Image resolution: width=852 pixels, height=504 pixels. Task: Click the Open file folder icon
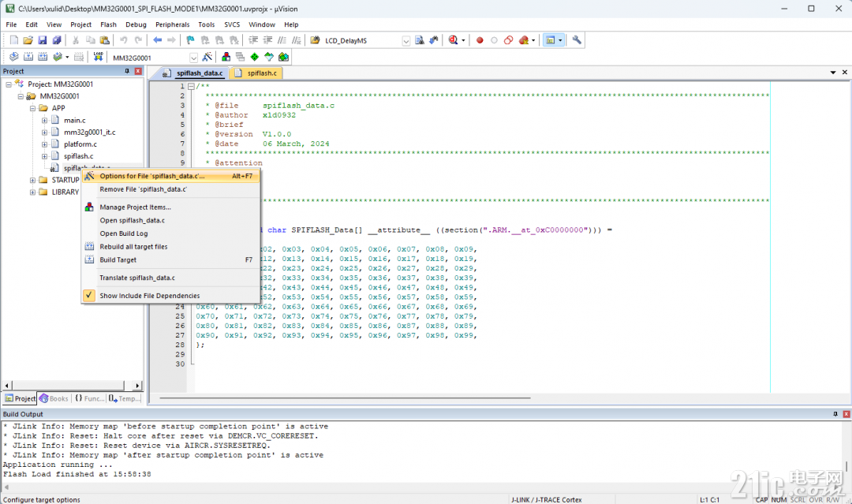[x=28, y=40]
